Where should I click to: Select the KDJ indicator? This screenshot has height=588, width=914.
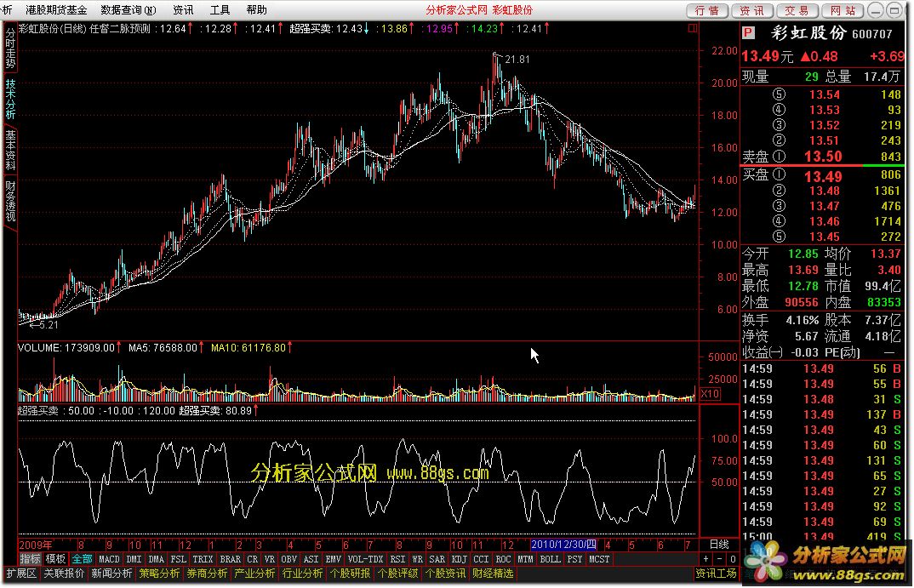[460, 559]
